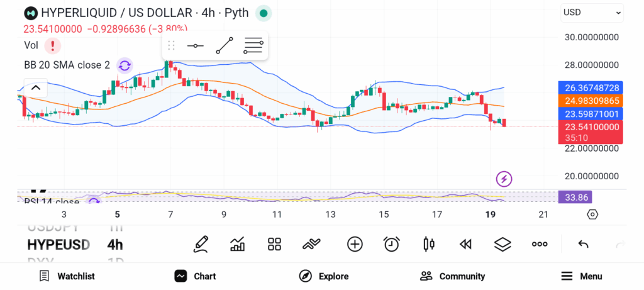Click the 26.36748728 upper band price label
Screen dimensions: 644x290
click(591, 88)
